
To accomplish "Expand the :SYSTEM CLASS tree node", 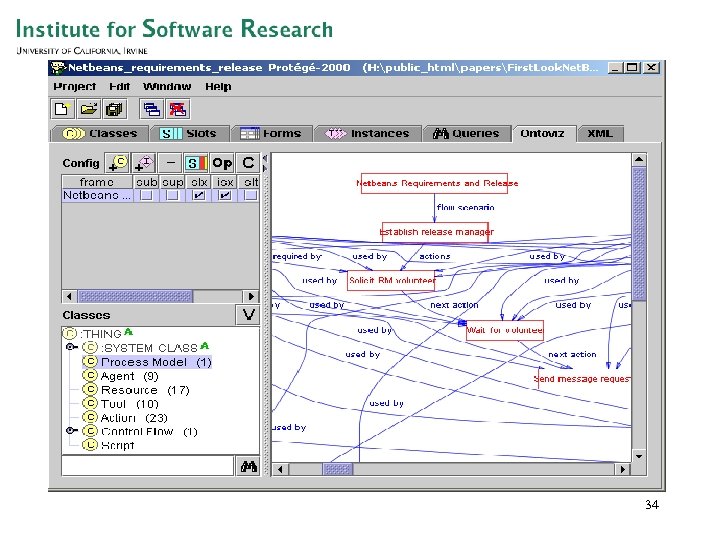I will tap(71, 347).
